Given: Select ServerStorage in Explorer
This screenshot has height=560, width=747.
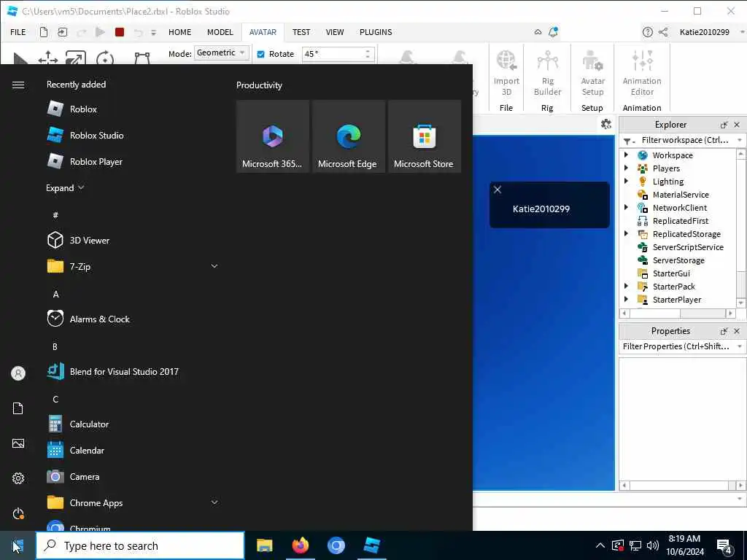Looking at the screenshot, I should click(x=678, y=260).
